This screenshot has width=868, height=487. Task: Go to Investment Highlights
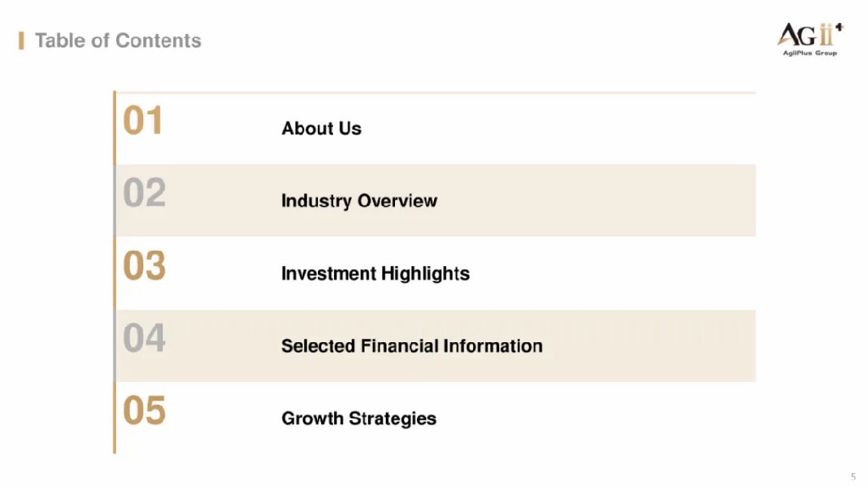(376, 274)
